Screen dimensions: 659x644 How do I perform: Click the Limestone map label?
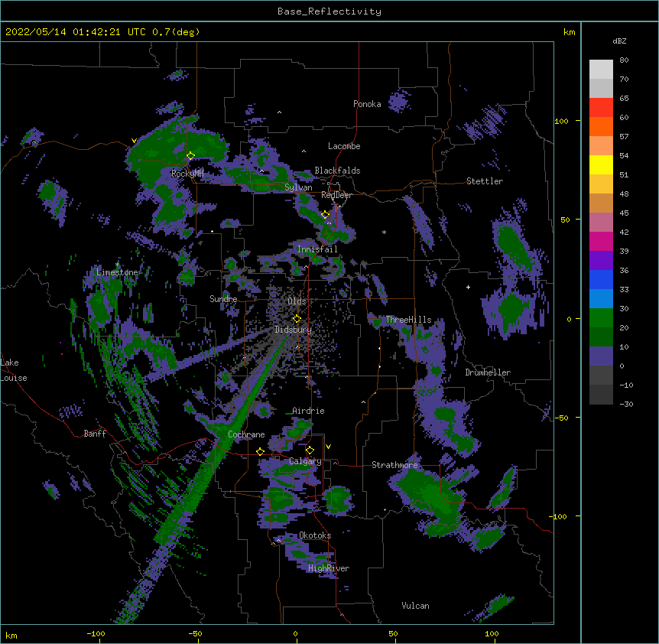tap(117, 272)
